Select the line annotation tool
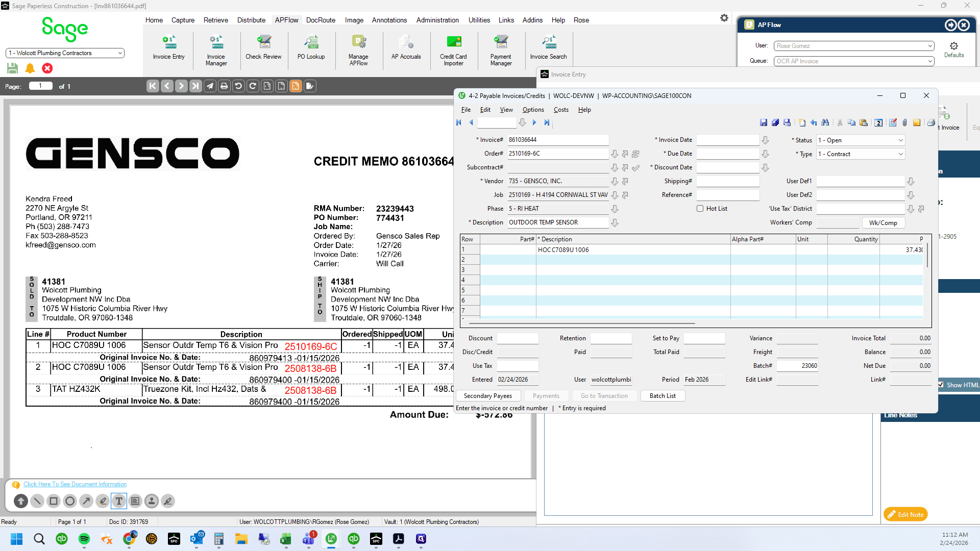Image resolution: width=980 pixels, height=551 pixels. (37, 501)
